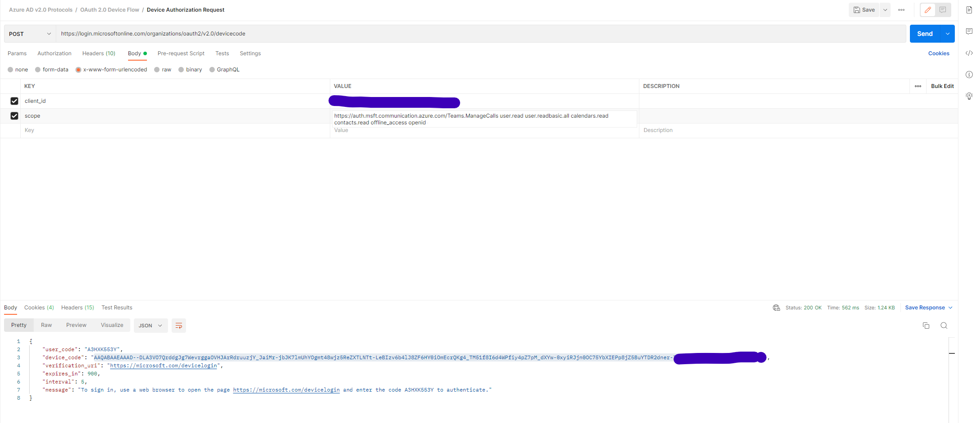Expand the Save options arrow
This screenshot has height=423, width=980.
coord(885,10)
